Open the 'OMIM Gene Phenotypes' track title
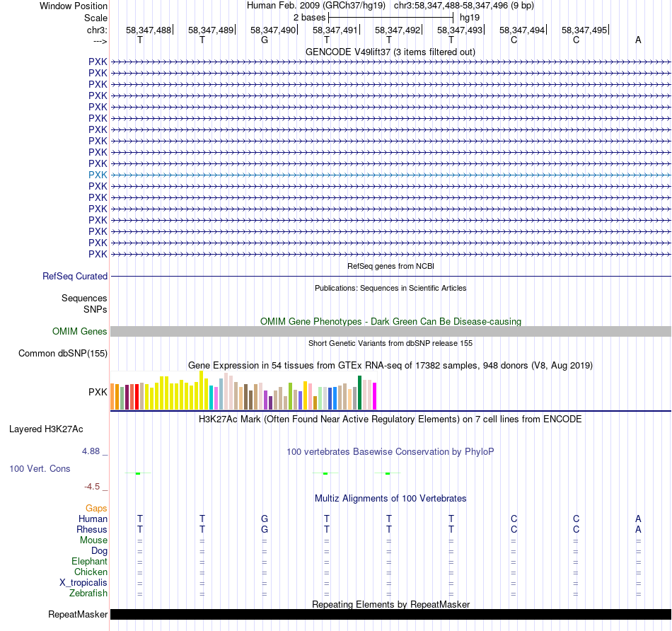 [390, 321]
